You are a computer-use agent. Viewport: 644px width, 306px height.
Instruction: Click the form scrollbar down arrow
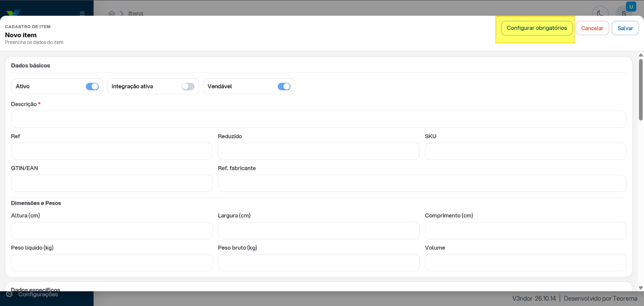641,288
